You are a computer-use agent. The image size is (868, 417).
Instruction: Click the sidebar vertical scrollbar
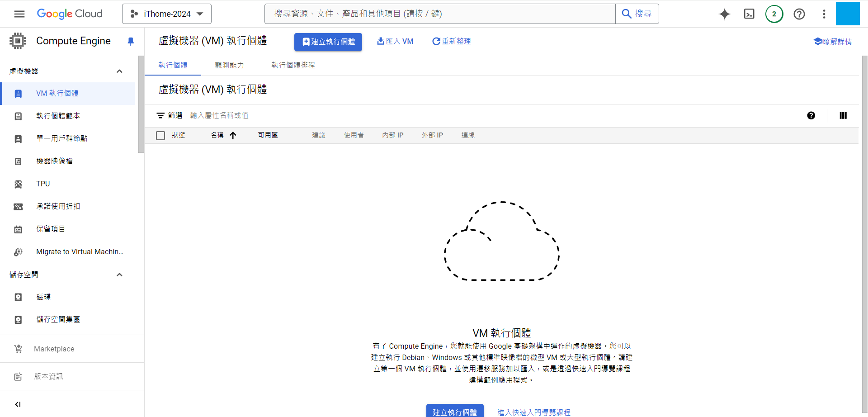141,104
